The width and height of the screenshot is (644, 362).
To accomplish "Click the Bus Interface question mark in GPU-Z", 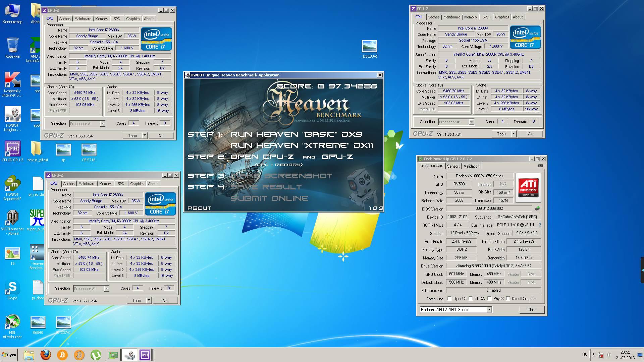I will click(540, 225).
